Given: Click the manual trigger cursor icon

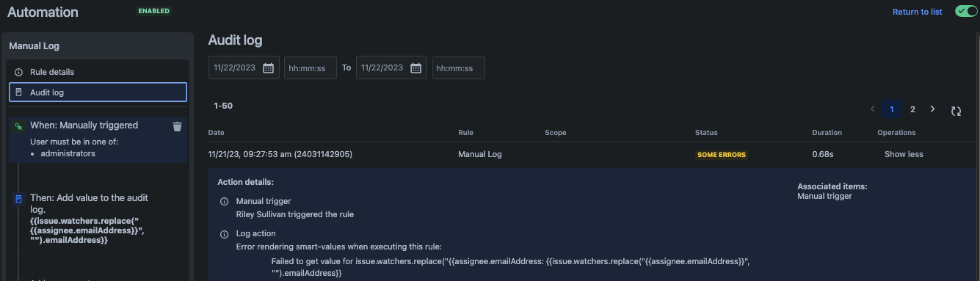Looking at the screenshot, I should click(x=19, y=127).
